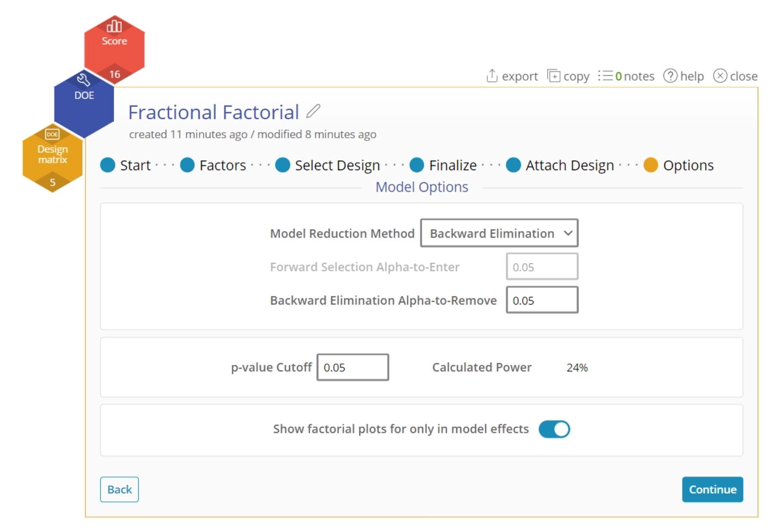The image size is (772, 532).
Task: Jump to the Select Design step
Action: pyautogui.click(x=328, y=165)
